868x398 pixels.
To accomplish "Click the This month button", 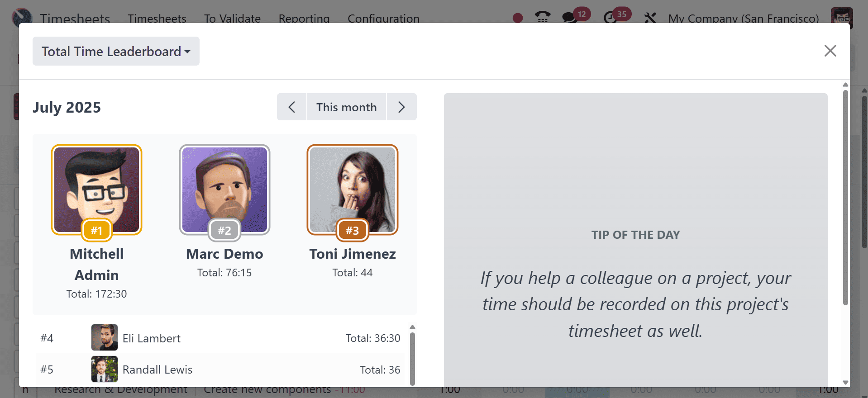I will coord(346,107).
